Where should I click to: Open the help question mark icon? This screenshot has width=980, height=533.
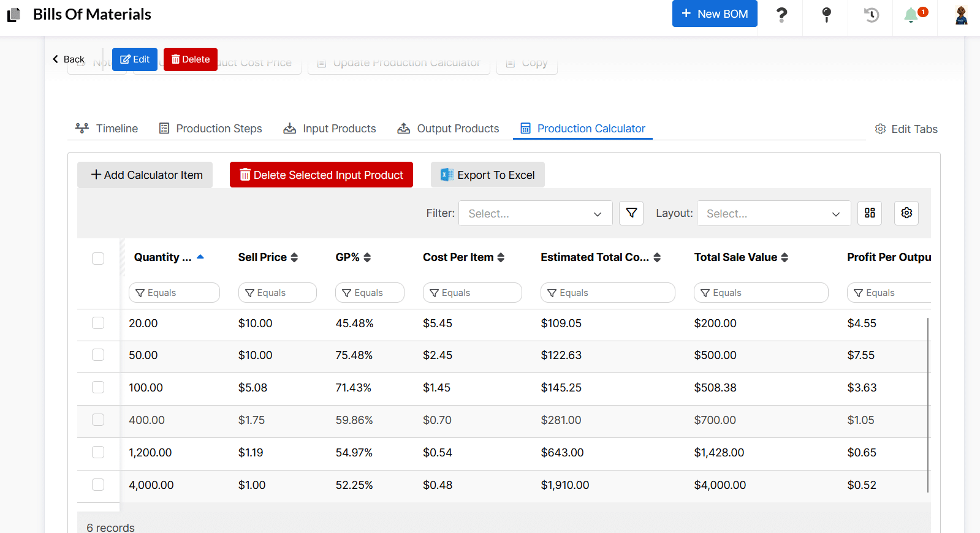[781, 15]
